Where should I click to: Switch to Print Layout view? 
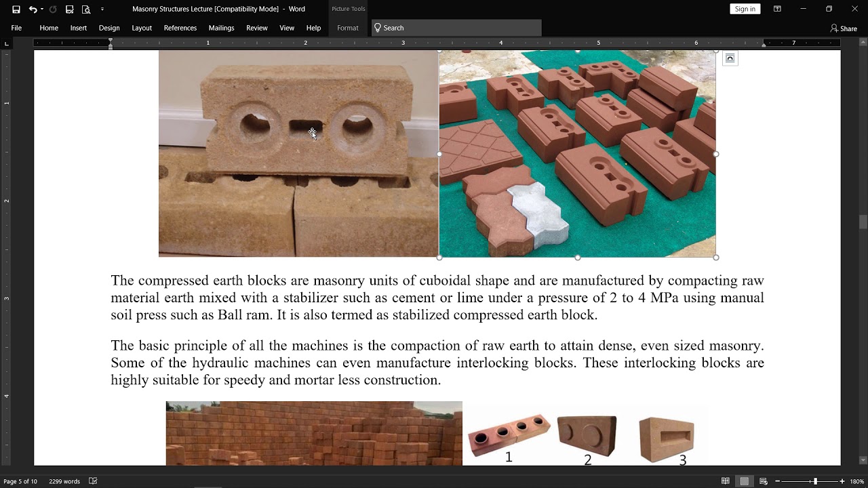[744, 481]
